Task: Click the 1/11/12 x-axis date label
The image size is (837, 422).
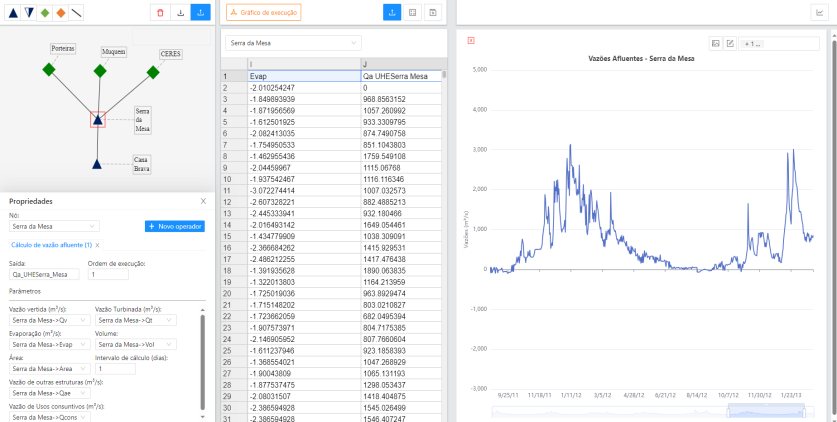Action: pyautogui.click(x=571, y=395)
